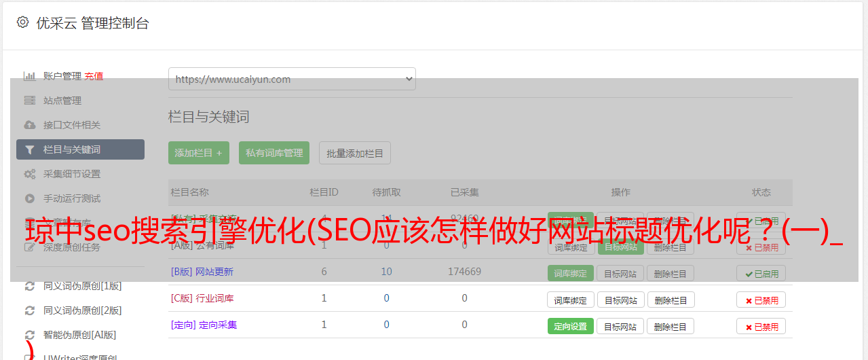The height and width of the screenshot is (360, 868).
Task: Go to 同义词伪原创[1版] in the sidebar
Action: (x=83, y=286)
